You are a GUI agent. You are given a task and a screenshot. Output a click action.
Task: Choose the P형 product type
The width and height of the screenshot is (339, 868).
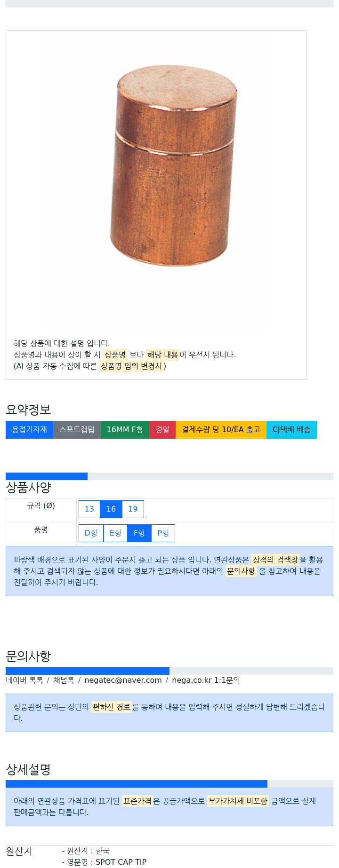[x=163, y=533]
